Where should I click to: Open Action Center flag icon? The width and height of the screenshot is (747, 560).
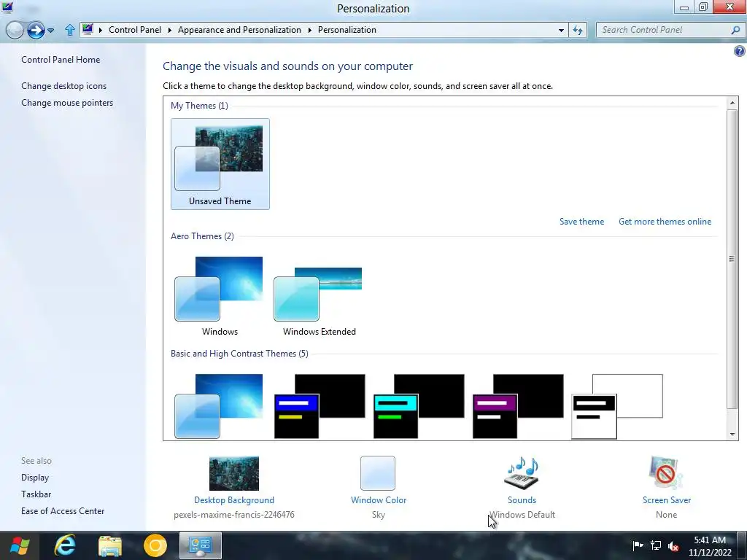638,545
